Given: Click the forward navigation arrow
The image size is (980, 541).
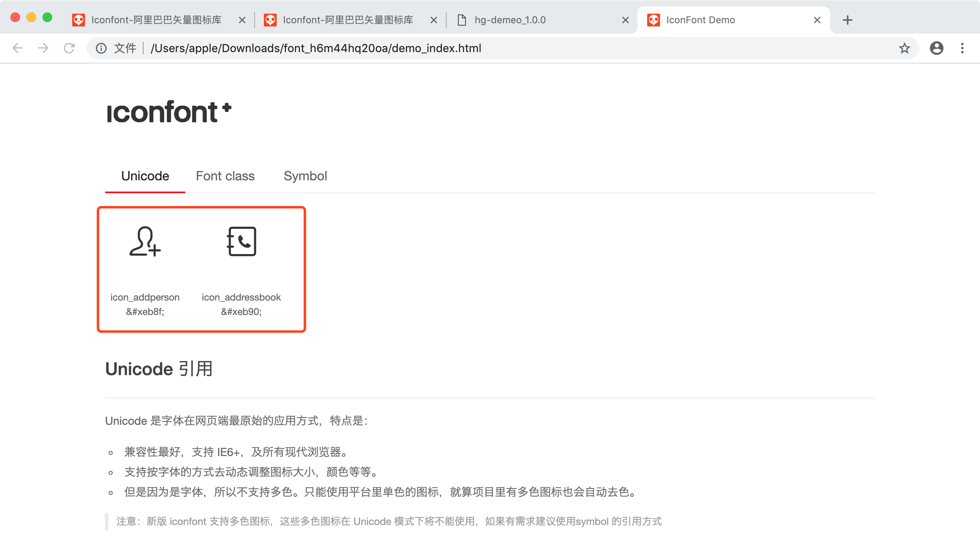Looking at the screenshot, I should (43, 48).
